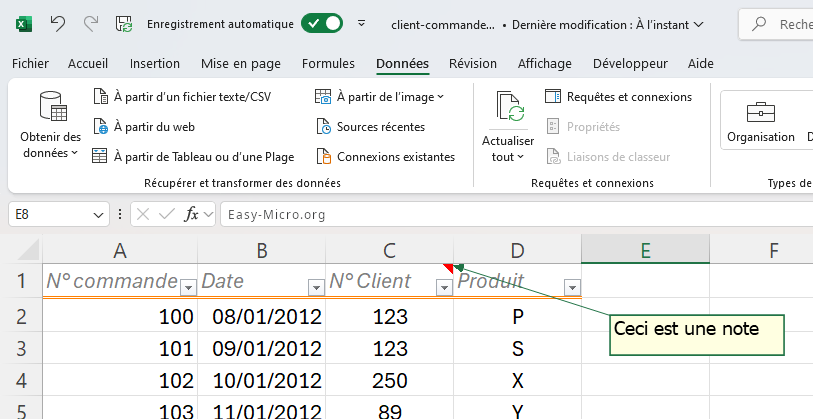The height and width of the screenshot is (419, 813).
Task: Choose À partir du web
Action: point(144,127)
